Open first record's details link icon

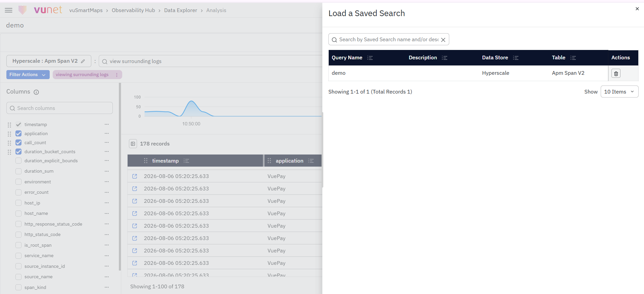coord(135,176)
